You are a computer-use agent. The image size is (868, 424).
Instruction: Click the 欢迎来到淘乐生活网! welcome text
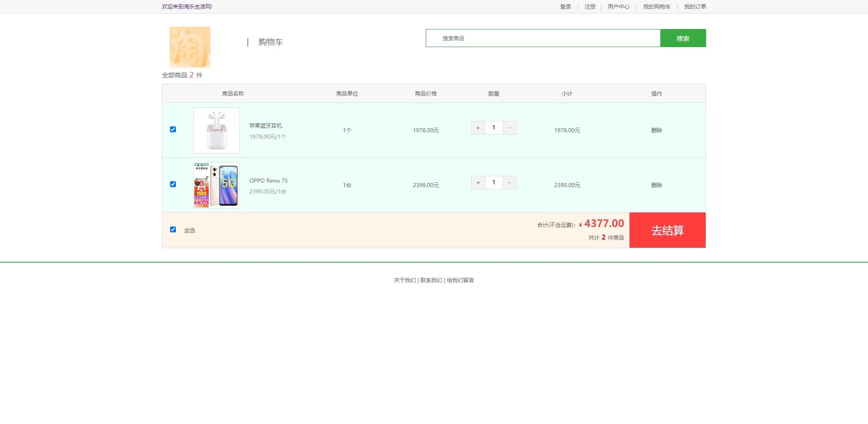click(187, 7)
